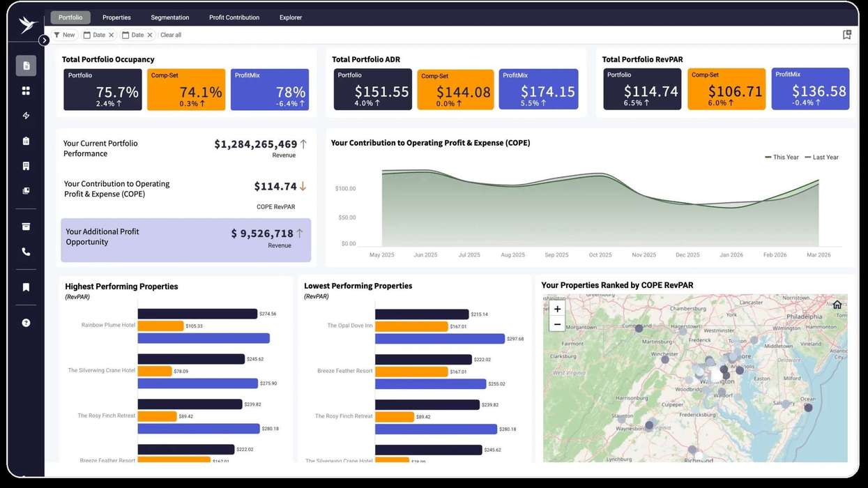Viewport: 868px width, 488px height.
Task: Click the New filter button
Action: pyautogui.click(x=64, y=35)
